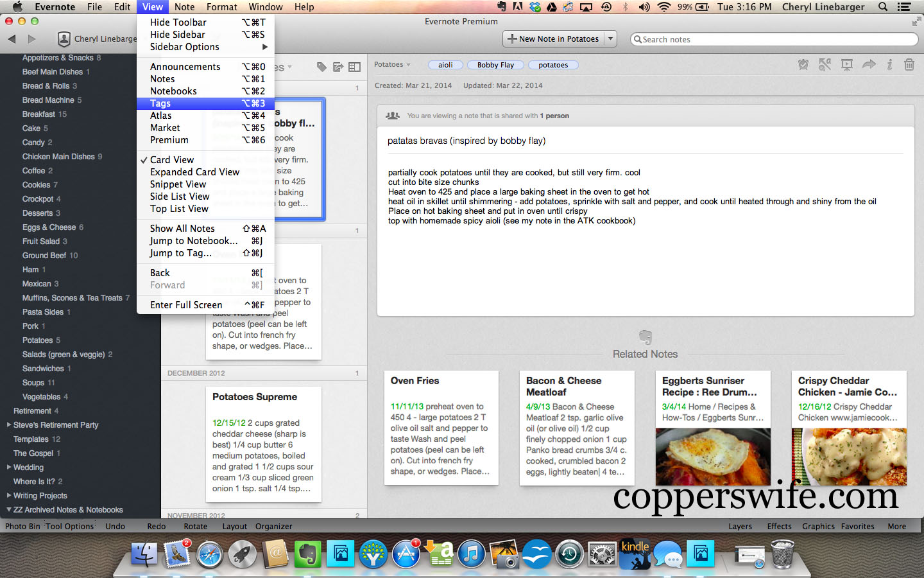
Task: Open the Note menu
Action: point(184,7)
